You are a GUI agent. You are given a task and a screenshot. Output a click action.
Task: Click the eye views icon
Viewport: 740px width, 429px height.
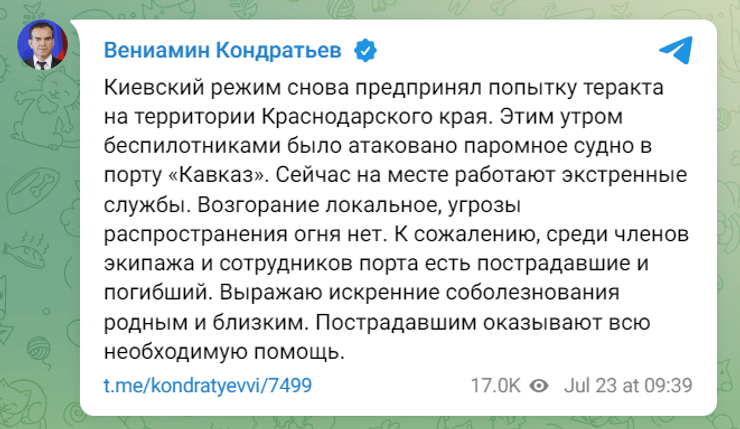540,385
